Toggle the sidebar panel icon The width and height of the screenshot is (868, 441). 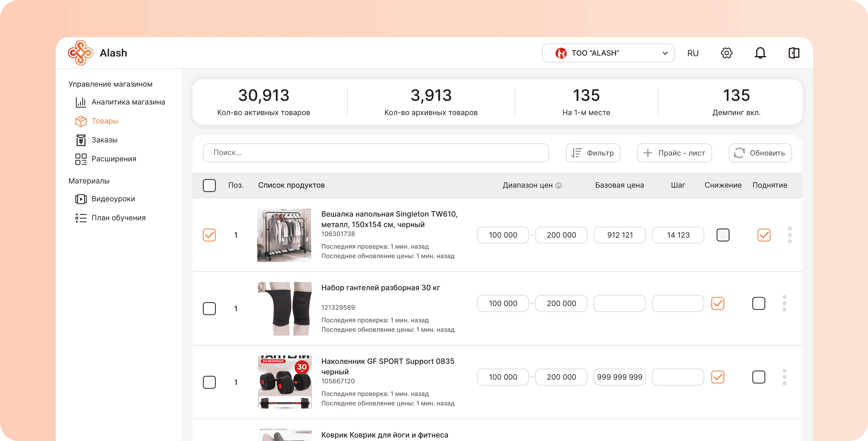[x=794, y=53]
